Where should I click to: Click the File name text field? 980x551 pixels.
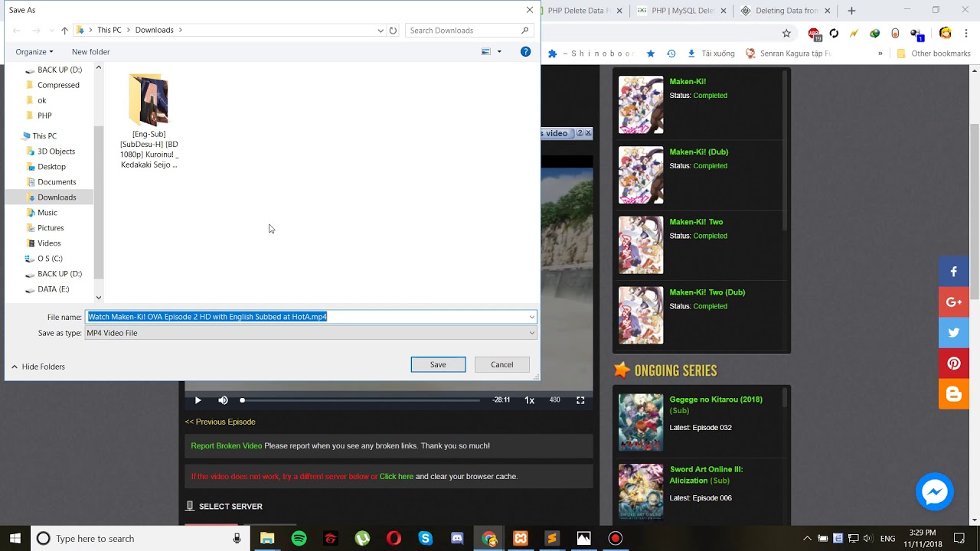click(305, 317)
